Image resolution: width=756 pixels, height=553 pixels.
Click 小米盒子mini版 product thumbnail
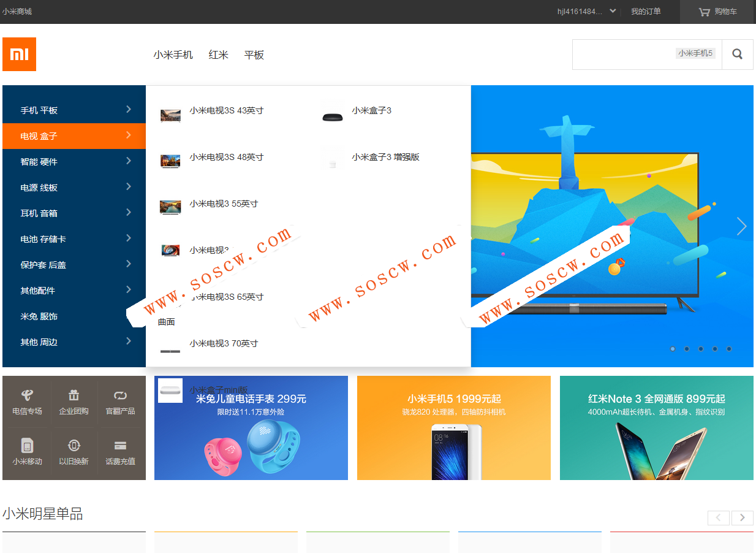170,391
